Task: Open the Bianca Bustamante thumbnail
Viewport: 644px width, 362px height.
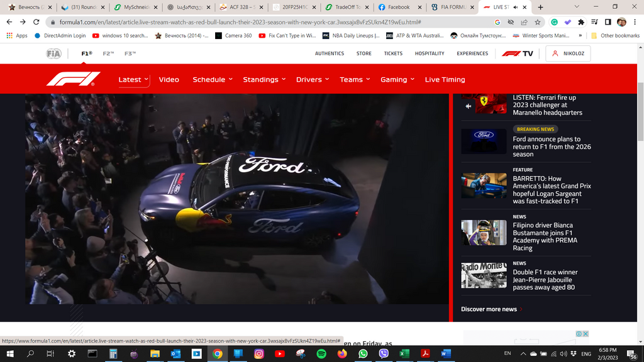Action: pyautogui.click(x=484, y=233)
